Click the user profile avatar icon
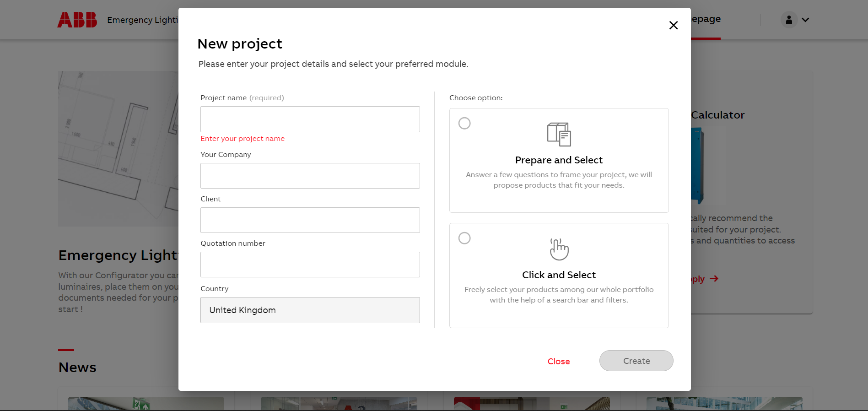 tap(788, 20)
